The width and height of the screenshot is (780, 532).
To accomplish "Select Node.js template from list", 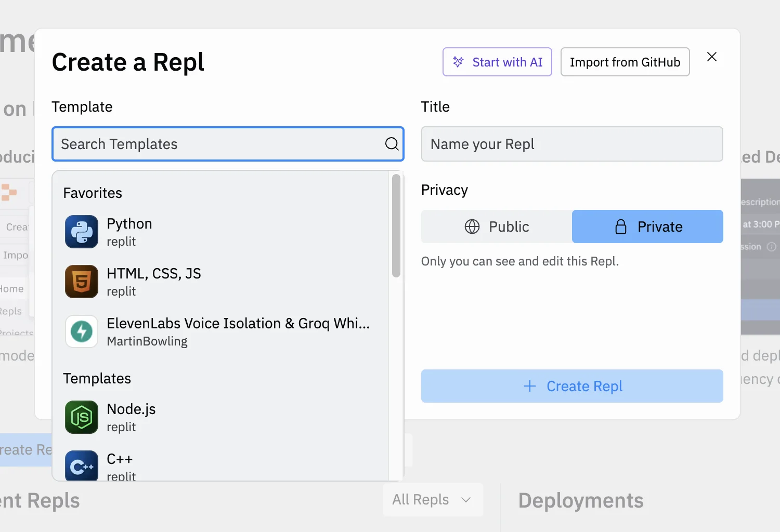I will click(131, 417).
